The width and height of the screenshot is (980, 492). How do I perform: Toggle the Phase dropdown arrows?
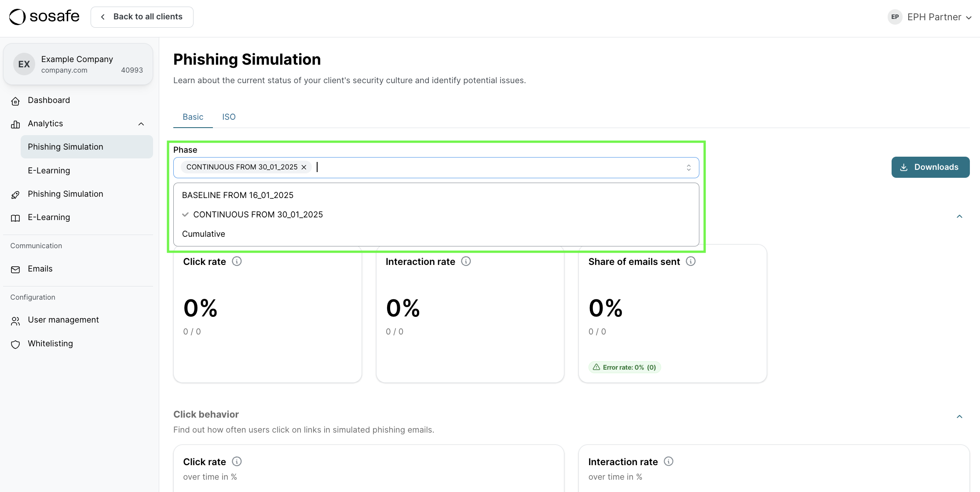[x=688, y=168]
